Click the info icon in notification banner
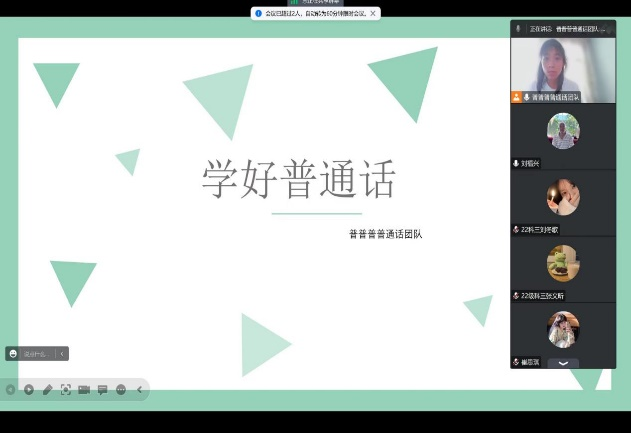 coord(258,14)
